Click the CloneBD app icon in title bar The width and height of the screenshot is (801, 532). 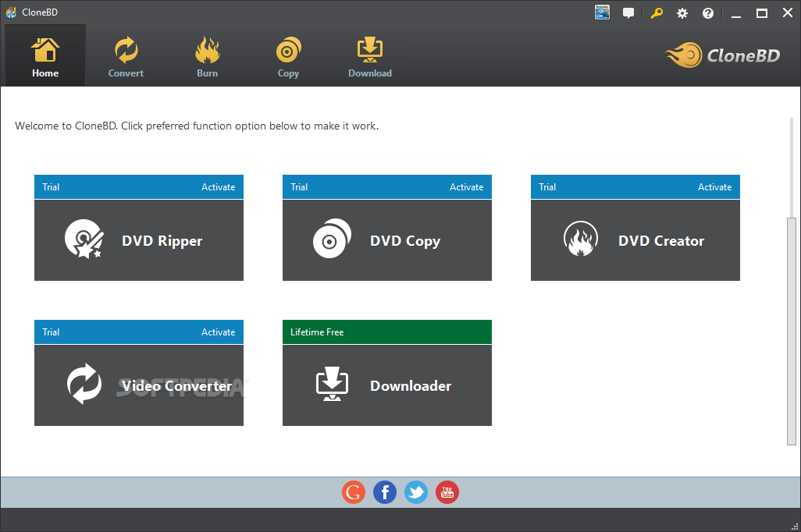(x=11, y=12)
